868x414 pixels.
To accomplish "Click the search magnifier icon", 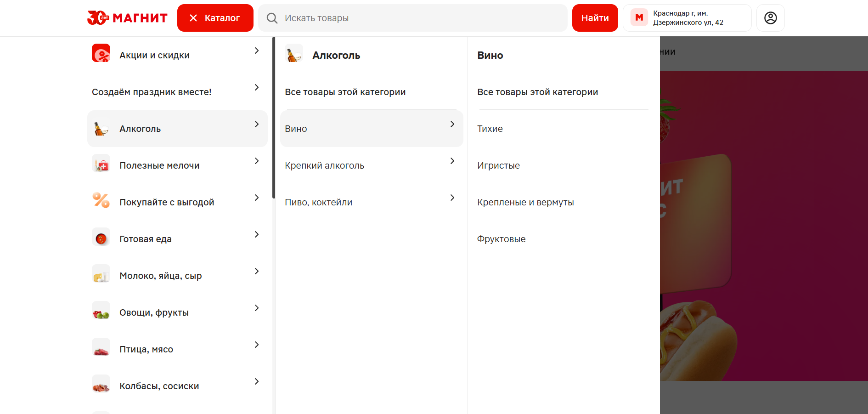I will 272,18.
